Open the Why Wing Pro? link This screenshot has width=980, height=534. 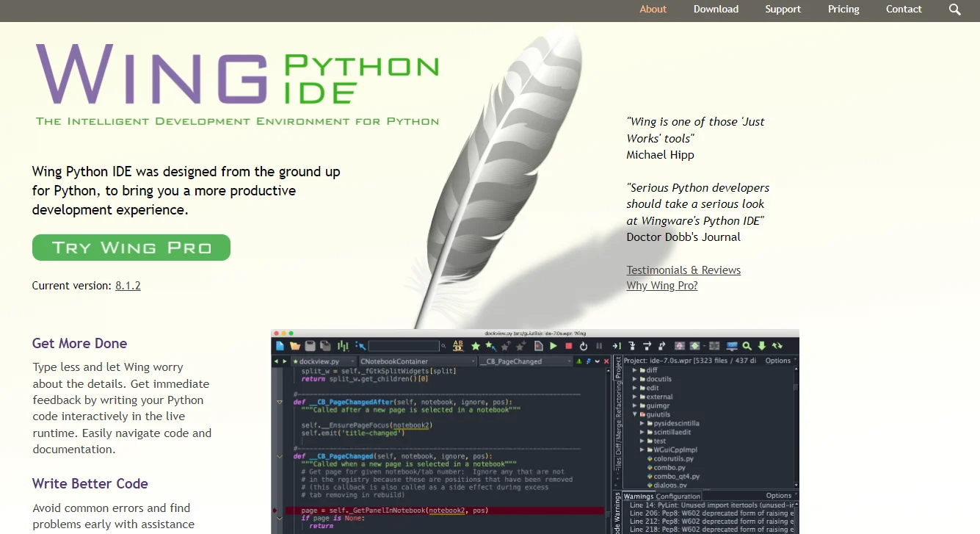pos(662,286)
